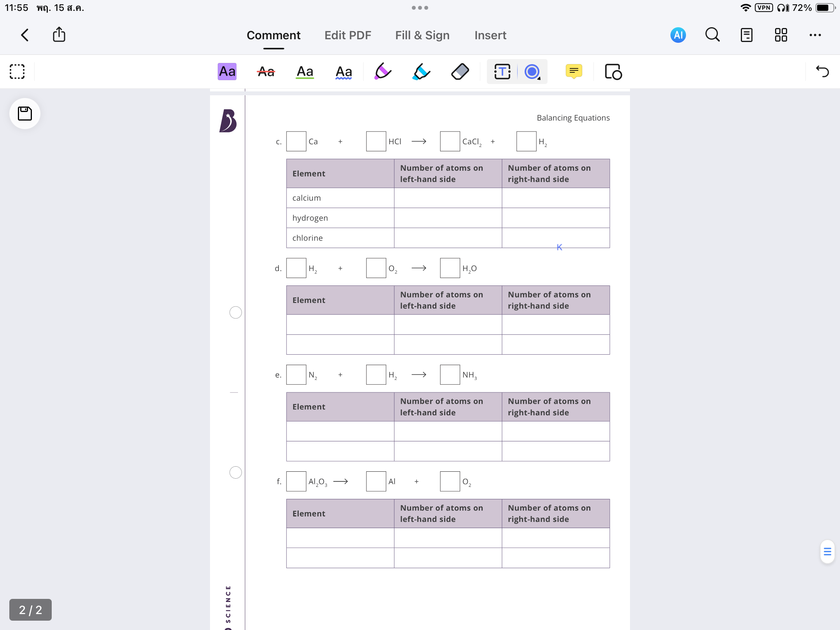Fill coefficient box before Al
The width and height of the screenshot is (840, 630).
click(x=376, y=481)
